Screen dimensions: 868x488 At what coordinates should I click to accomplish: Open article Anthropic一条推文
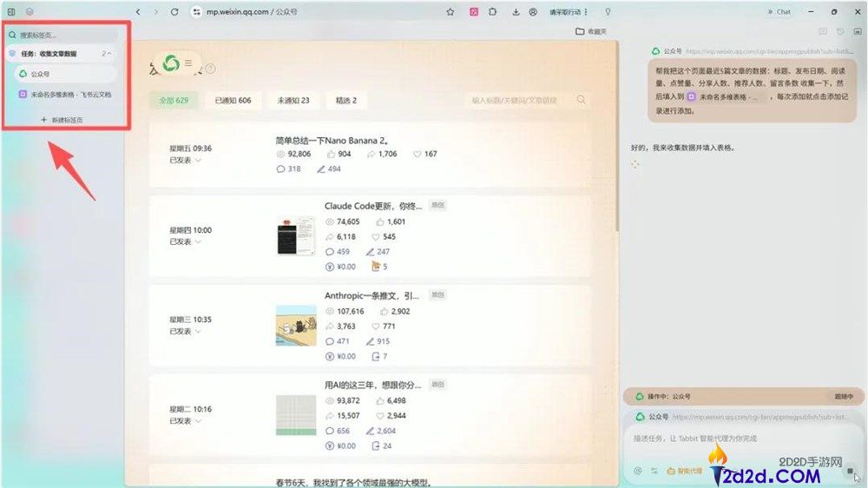372,296
